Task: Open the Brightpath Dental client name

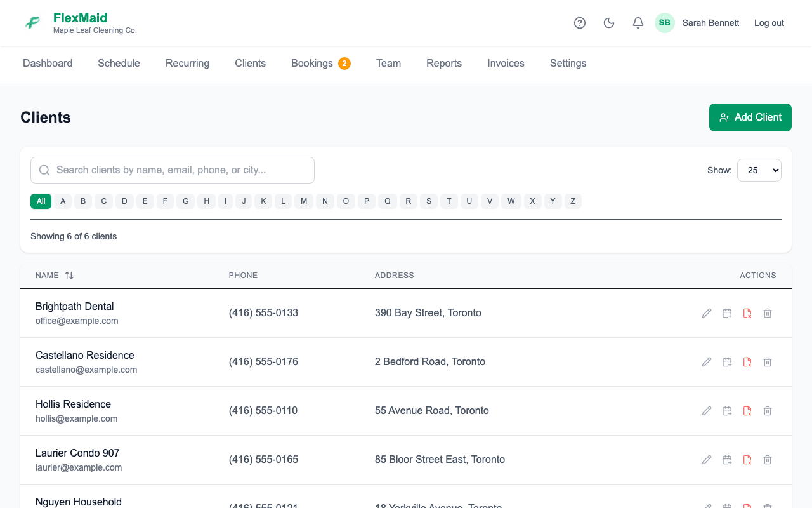Action: 75,306
